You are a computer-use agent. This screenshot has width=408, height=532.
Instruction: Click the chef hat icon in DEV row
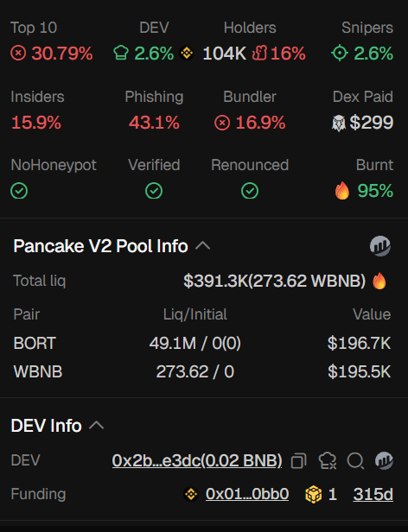click(328, 461)
